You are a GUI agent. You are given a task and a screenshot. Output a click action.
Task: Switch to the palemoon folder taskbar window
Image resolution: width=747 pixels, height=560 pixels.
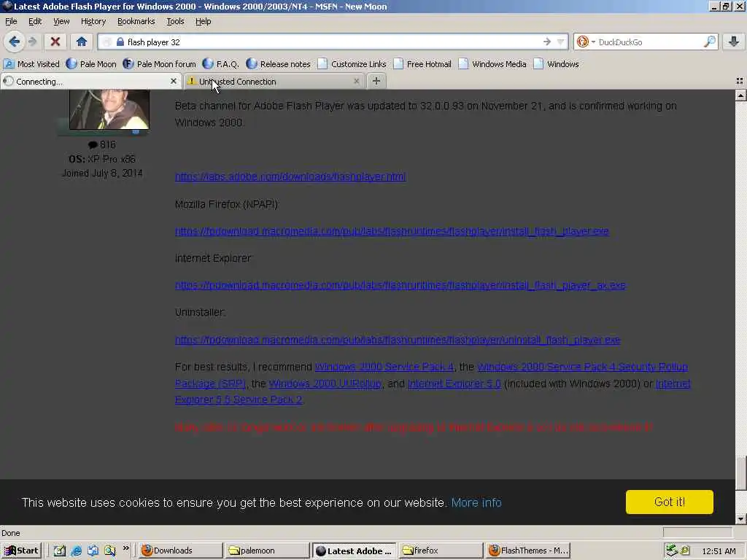point(267,551)
